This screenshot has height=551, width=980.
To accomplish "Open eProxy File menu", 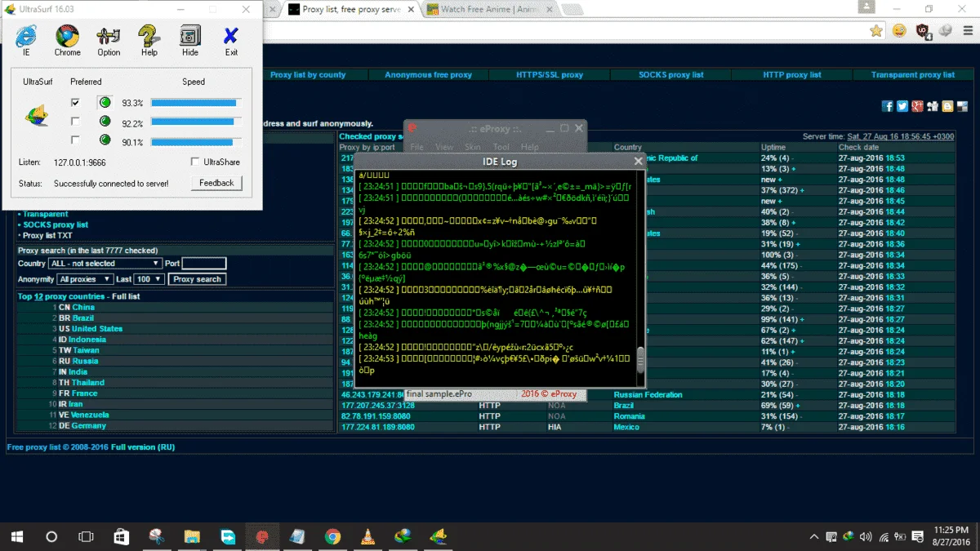I will pyautogui.click(x=417, y=147).
